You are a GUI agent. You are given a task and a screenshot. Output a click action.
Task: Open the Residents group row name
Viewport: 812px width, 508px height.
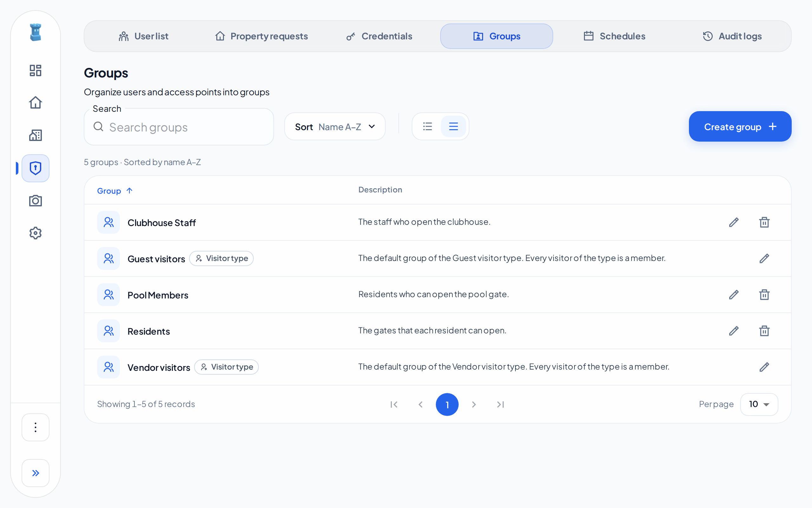pyautogui.click(x=149, y=331)
